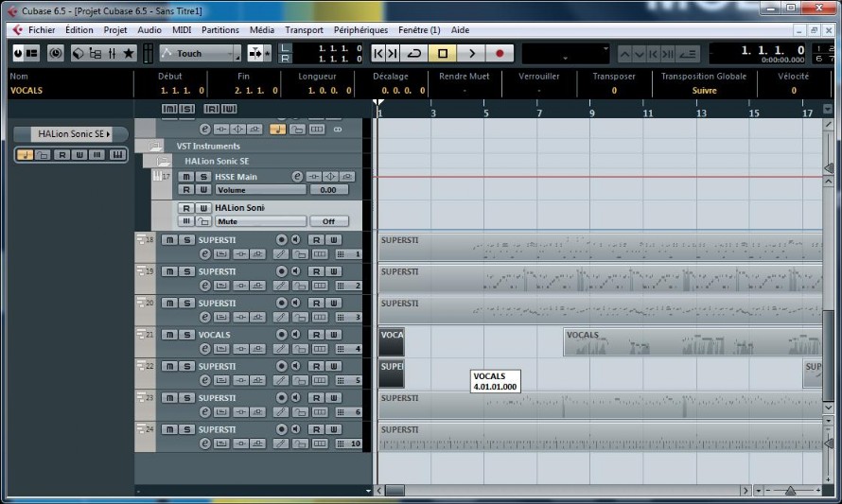Toggle Auto-Scroll arrow icon in toolbar

pyautogui.click(x=255, y=53)
